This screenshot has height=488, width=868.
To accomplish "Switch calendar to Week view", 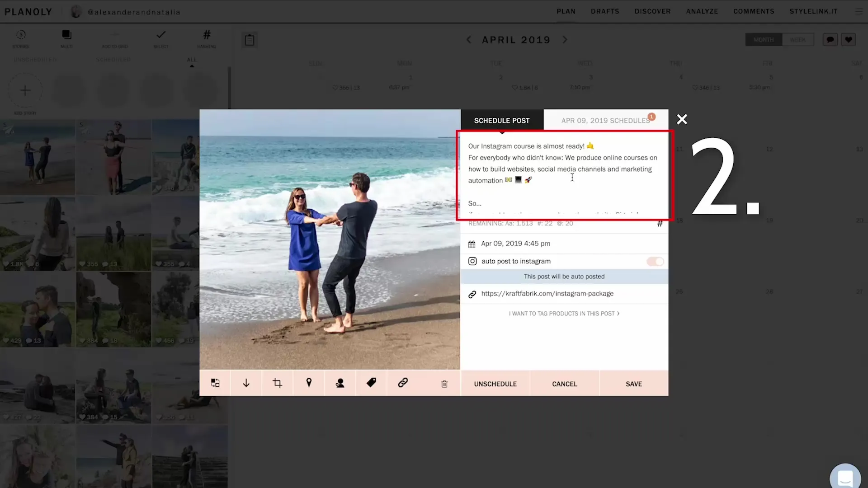I will point(798,40).
